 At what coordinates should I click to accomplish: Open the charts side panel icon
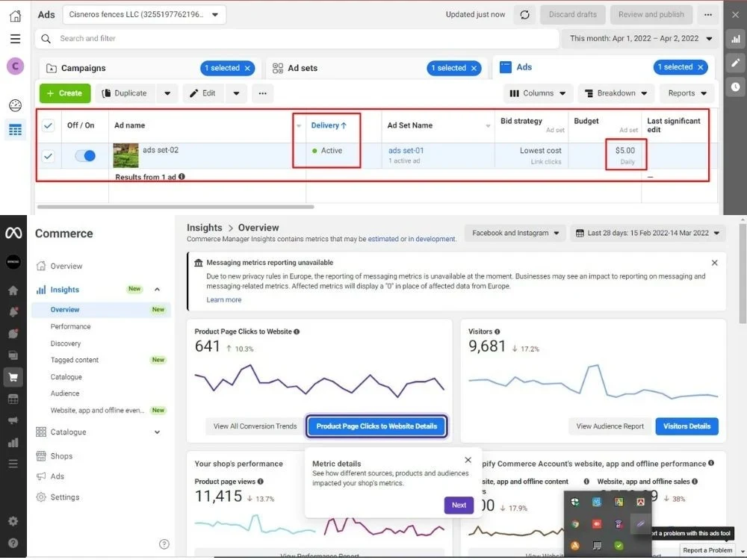click(x=736, y=39)
